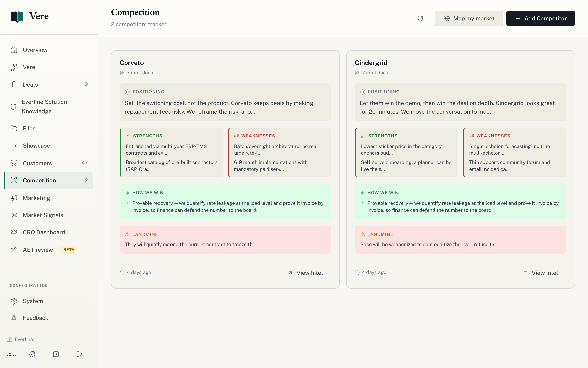
Task: Click the Everline workspace name
Action: (x=24, y=340)
